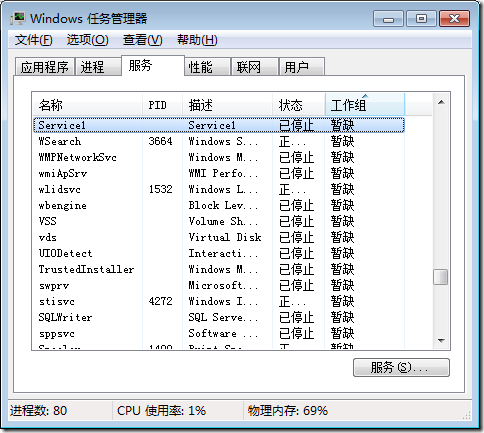This screenshot has height=433, width=484.
Task: Switch to the 用户 tab
Action: coord(301,67)
